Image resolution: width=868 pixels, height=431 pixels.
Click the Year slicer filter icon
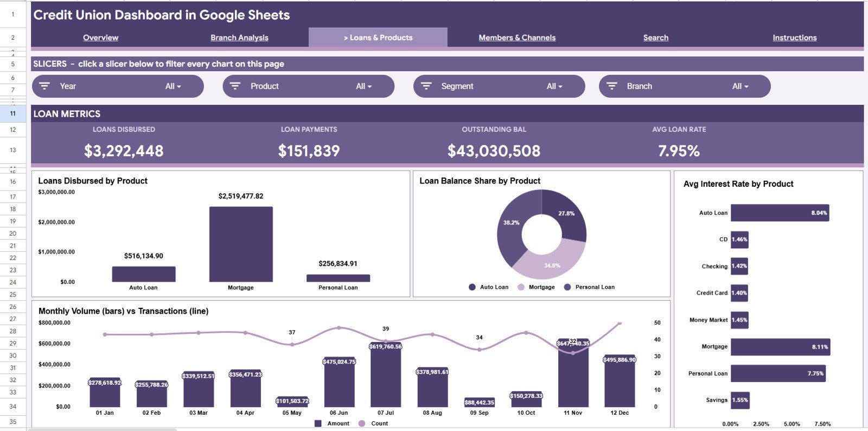pos(44,86)
